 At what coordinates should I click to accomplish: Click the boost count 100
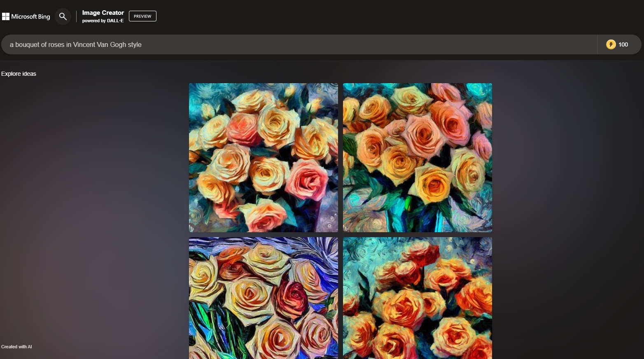623,44
